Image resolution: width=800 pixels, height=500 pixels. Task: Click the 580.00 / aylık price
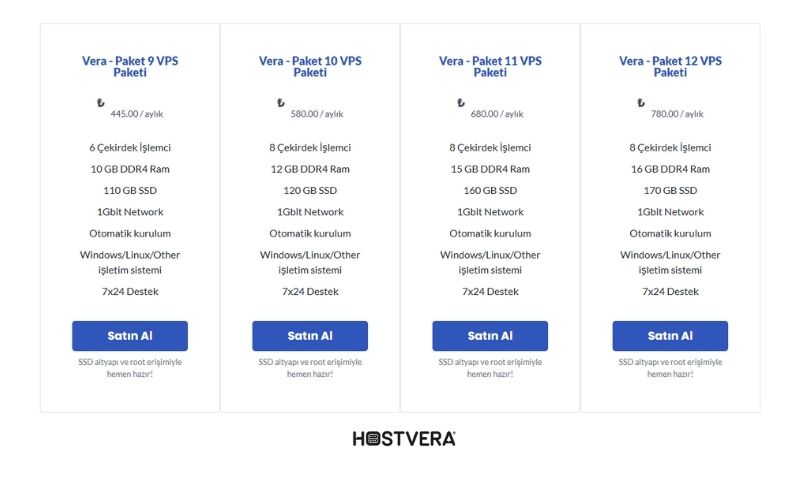[x=317, y=114]
